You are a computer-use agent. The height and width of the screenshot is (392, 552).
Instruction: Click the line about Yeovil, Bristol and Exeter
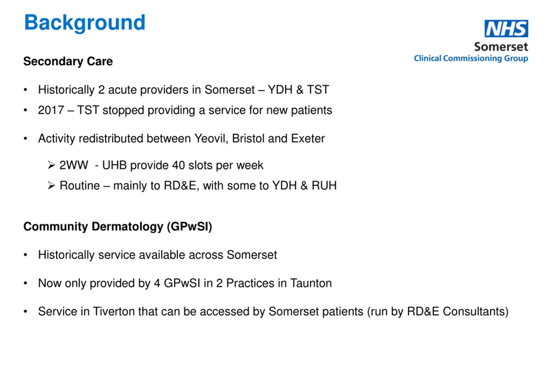[181, 139]
